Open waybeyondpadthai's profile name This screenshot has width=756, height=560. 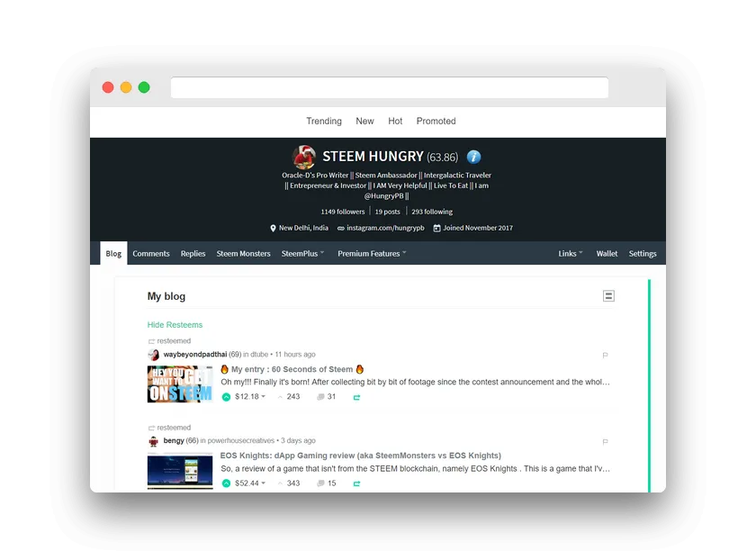194,354
